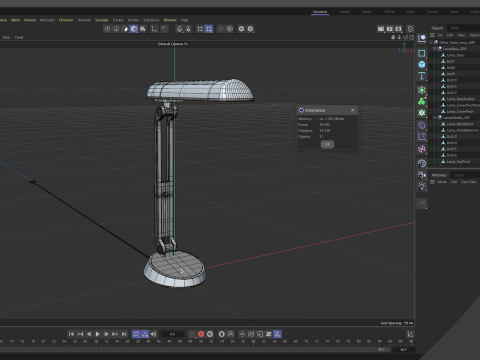Add Light from the side palette
This screenshot has width=480, height=360.
pos(422,186)
